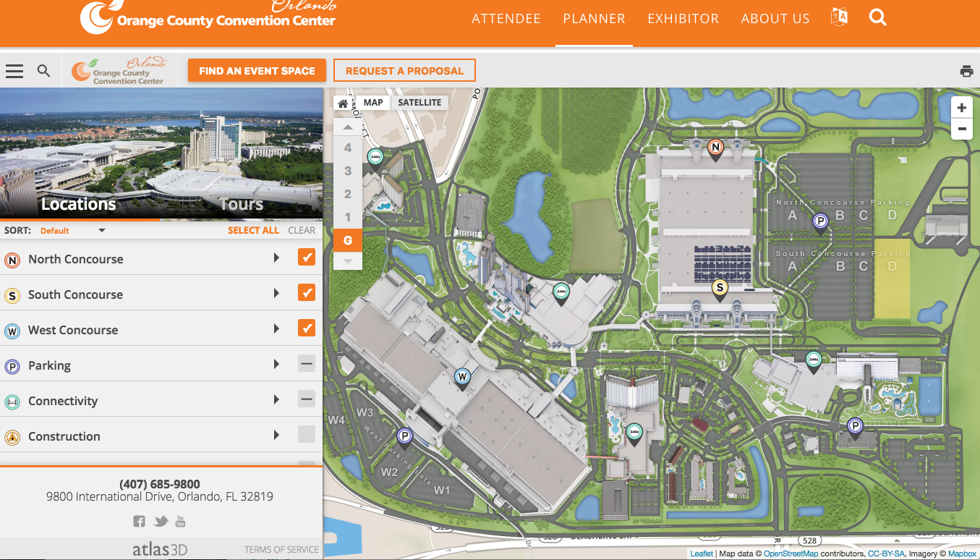980x560 pixels.
Task: Click parking marker at West Parking Lots
Action: pos(405,437)
